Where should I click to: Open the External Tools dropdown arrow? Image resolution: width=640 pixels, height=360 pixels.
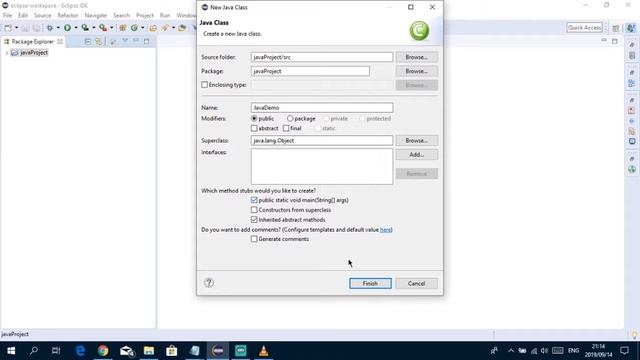(111, 28)
